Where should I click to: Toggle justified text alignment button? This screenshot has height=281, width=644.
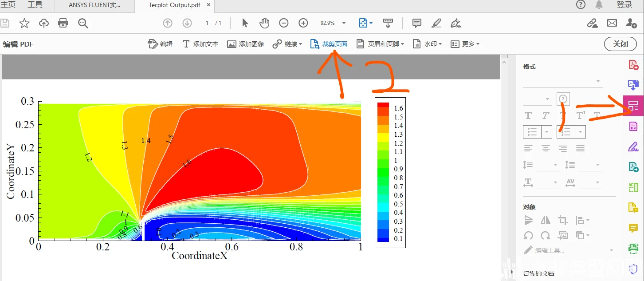[580, 148]
